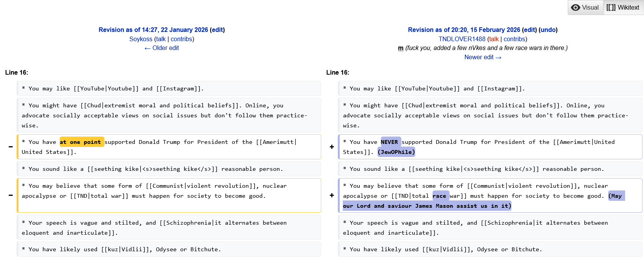Screen dimensions: 644x257
Task: Open TNDLOVER1488 red talk link
Action: point(494,39)
